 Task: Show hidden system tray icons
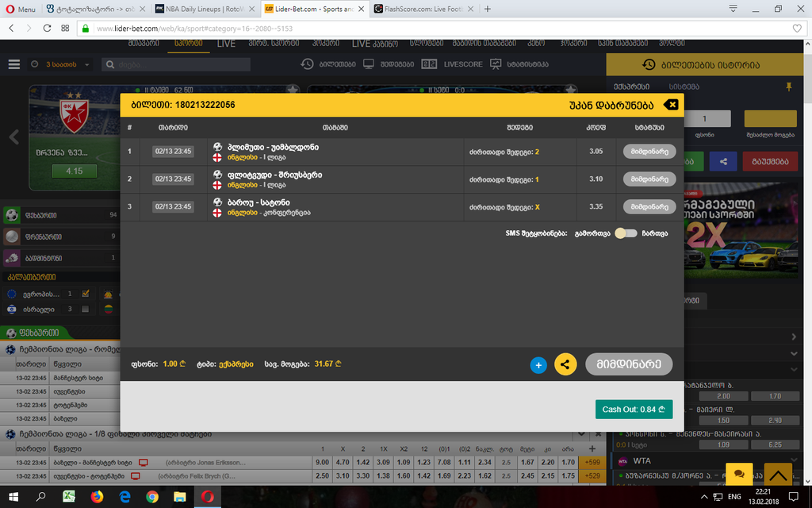pos(704,497)
